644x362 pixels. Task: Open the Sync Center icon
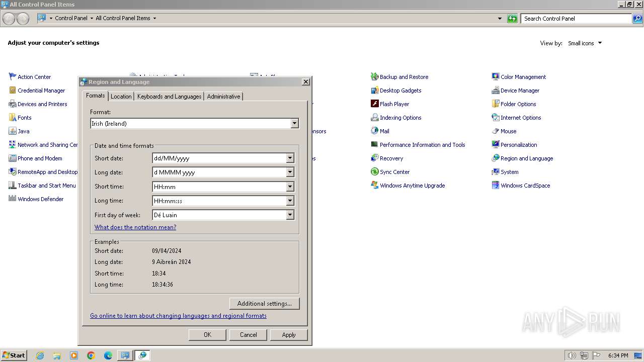[374, 172]
